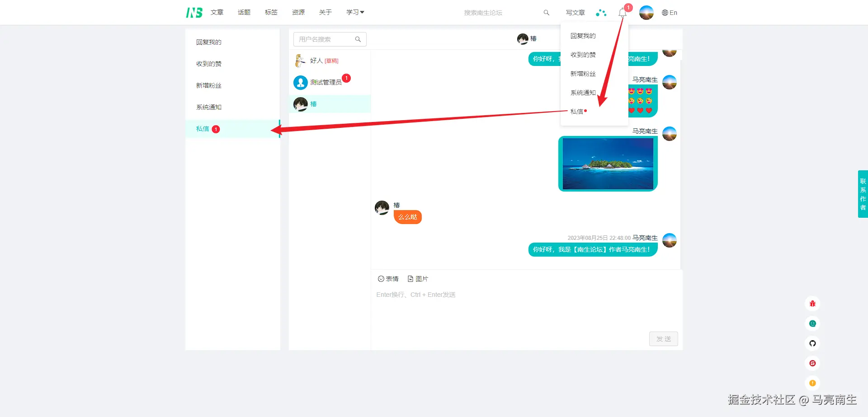Click the island photo sent by 马亮南生
The height and width of the screenshot is (417, 868).
point(607,163)
